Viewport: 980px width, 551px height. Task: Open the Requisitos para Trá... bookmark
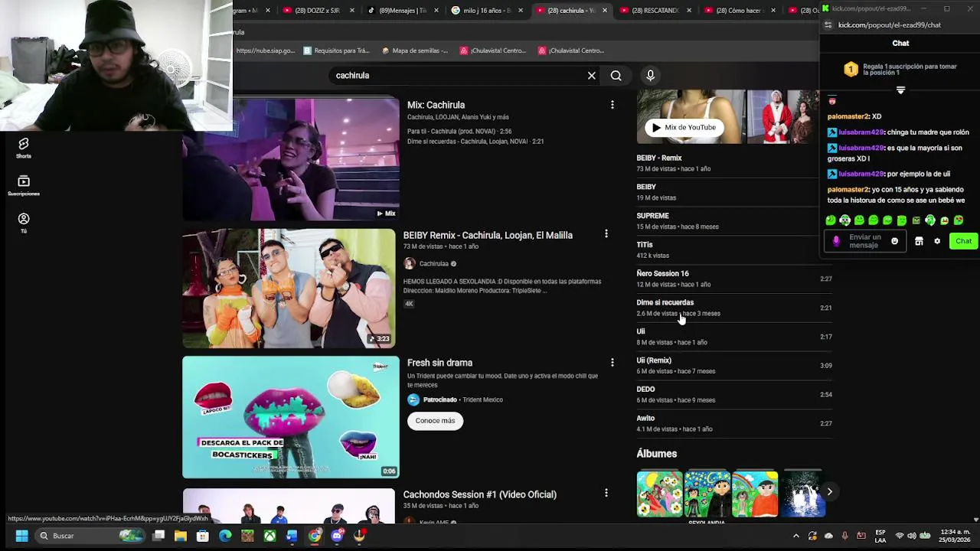tap(336, 51)
